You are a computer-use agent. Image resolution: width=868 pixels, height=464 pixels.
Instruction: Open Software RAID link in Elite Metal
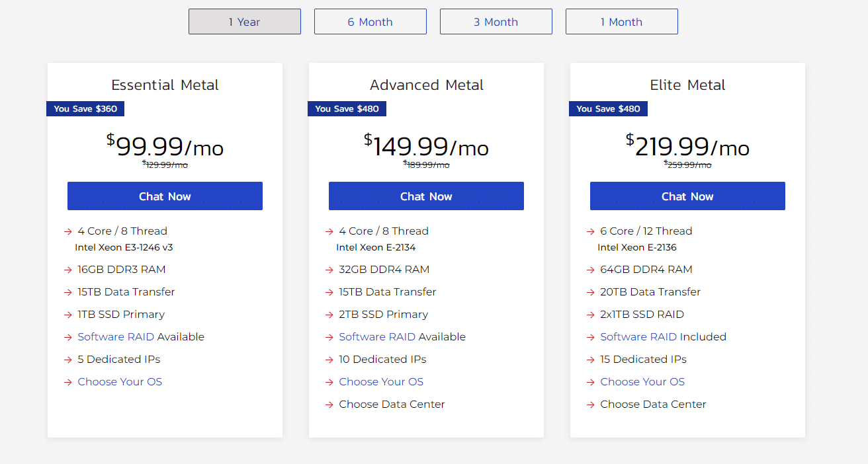[x=638, y=337]
